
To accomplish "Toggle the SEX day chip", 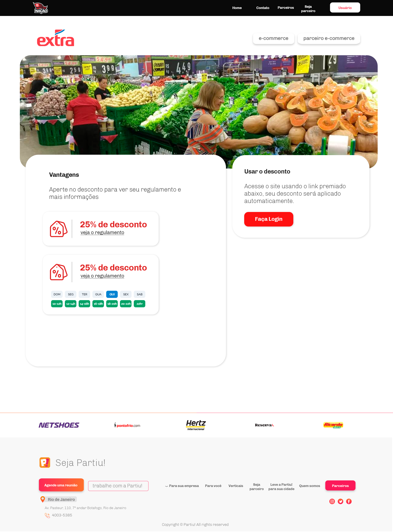I will (126, 294).
